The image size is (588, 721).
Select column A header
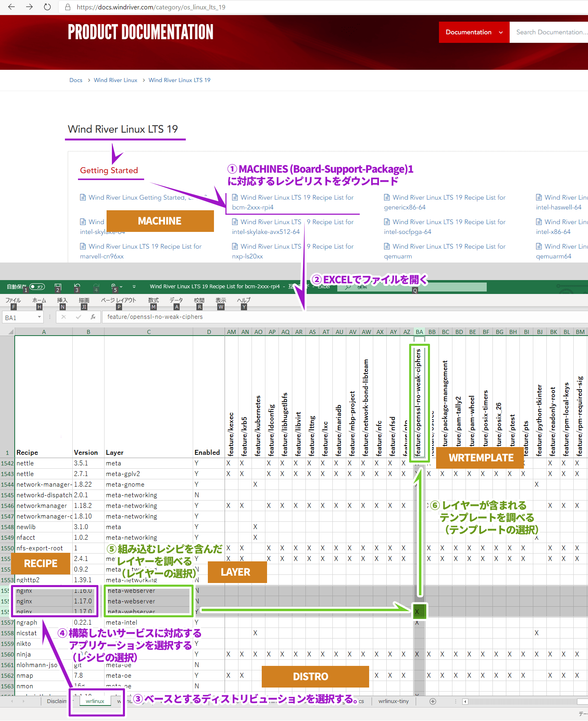(x=44, y=332)
